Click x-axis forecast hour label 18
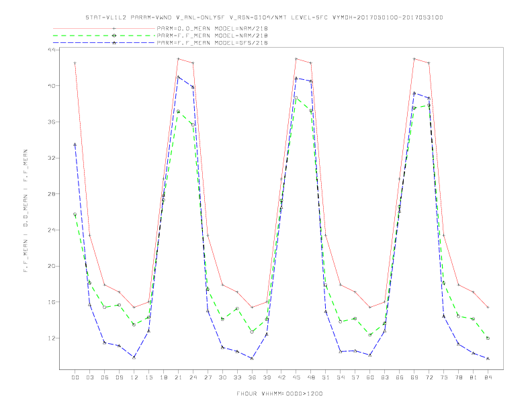Screen dimensions: 532x411 tap(163, 377)
